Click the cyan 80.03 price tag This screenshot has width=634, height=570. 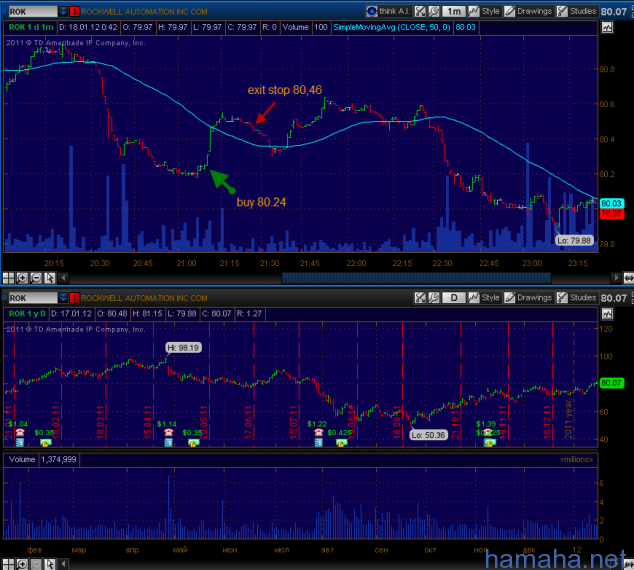pyautogui.click(x=611, y=203)
